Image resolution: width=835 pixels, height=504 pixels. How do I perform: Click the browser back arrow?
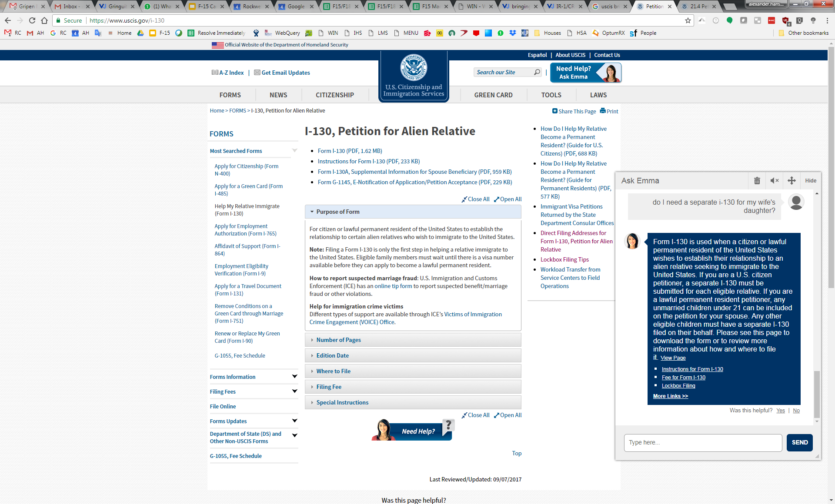point(8,20)
